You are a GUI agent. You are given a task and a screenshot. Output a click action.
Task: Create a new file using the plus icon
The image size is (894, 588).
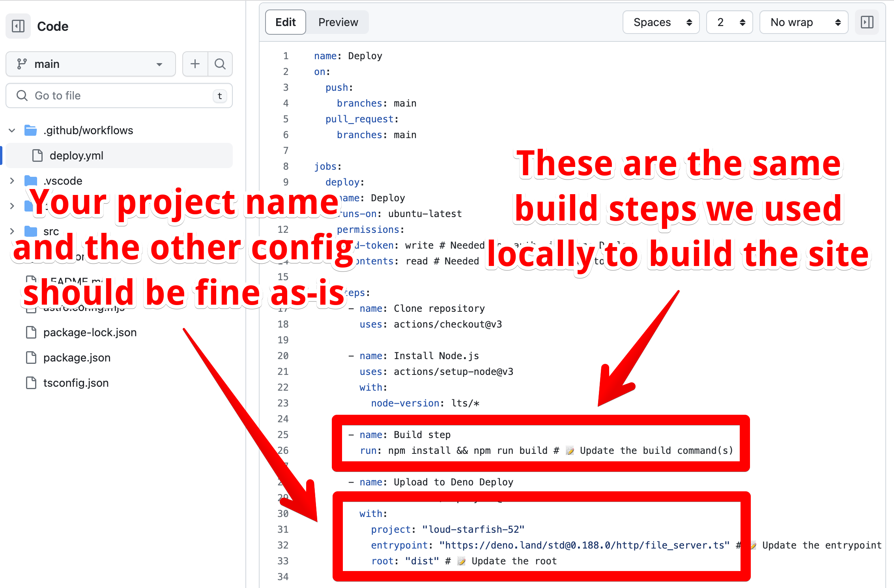(x=195, y=64)
